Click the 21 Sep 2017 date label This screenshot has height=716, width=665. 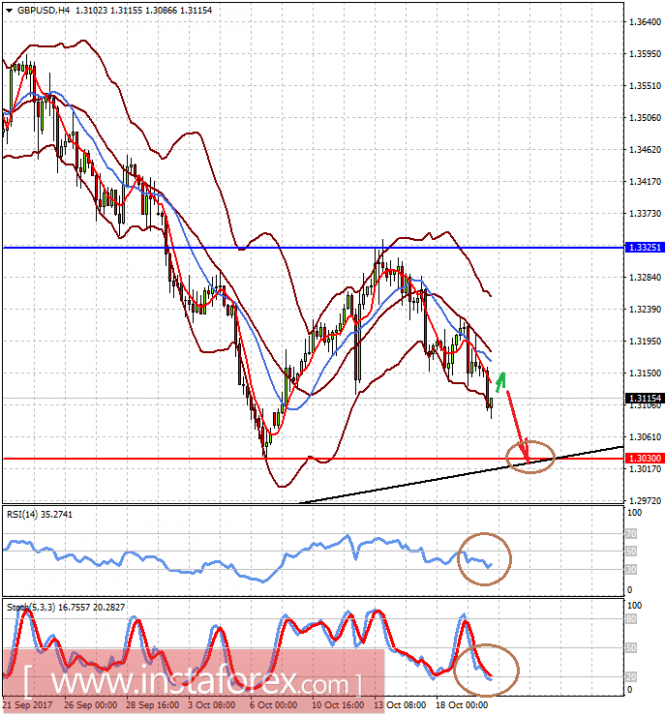tap(28, 705)
